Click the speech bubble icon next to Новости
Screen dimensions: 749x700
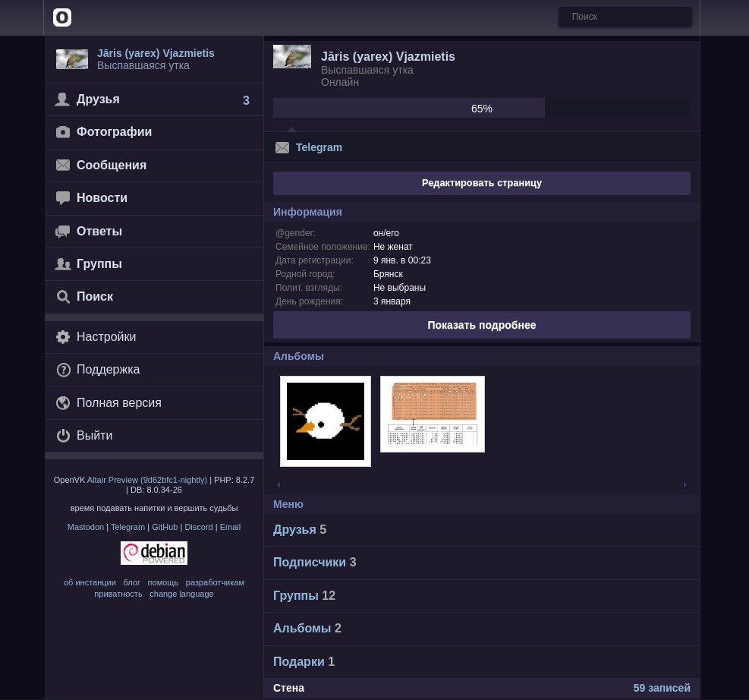click(62, 198)
